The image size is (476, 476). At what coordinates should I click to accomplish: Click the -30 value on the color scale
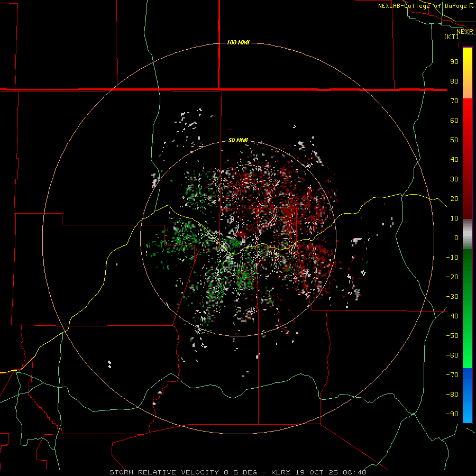click(x=452, y=297)
